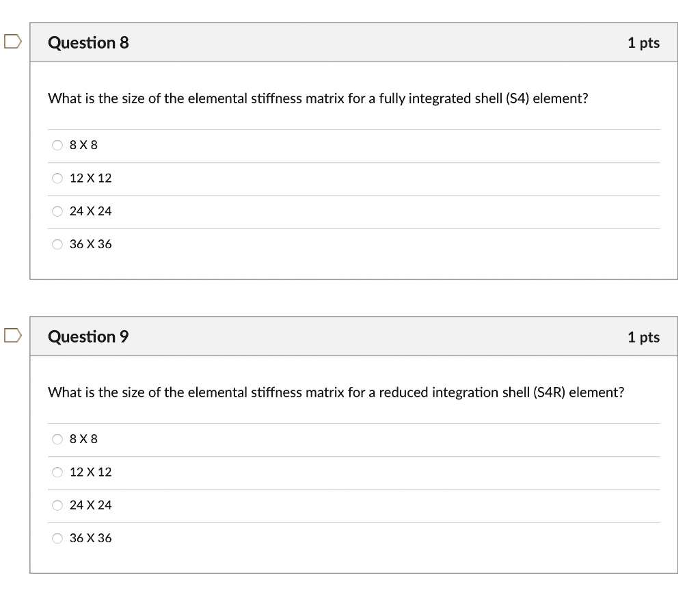Pick 24 X 24 for Question 9
The width and height of the screenshot is (700, 601).
click(57, 505)
